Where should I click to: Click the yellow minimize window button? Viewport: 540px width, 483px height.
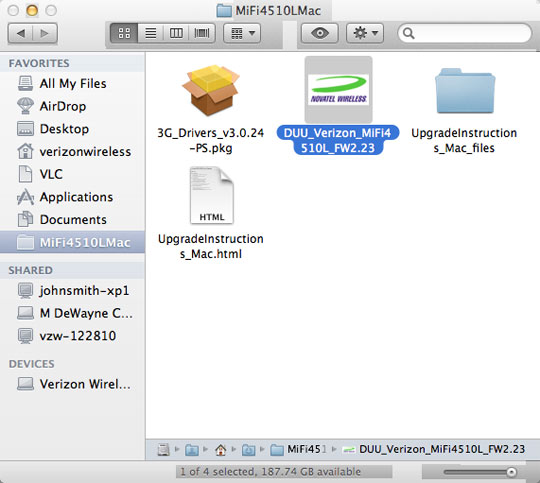[32, 10]
